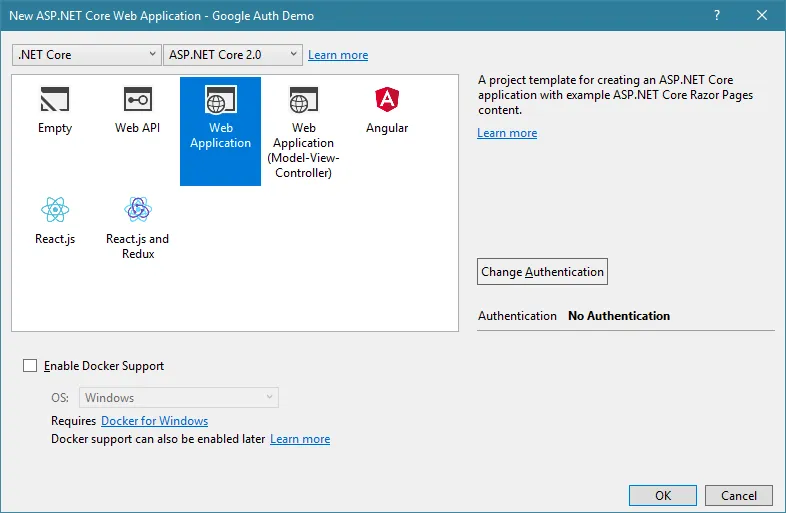This screenshot has width=786, height=513.
Task: Open Learn more link under template description
Action: pos(507,133)
